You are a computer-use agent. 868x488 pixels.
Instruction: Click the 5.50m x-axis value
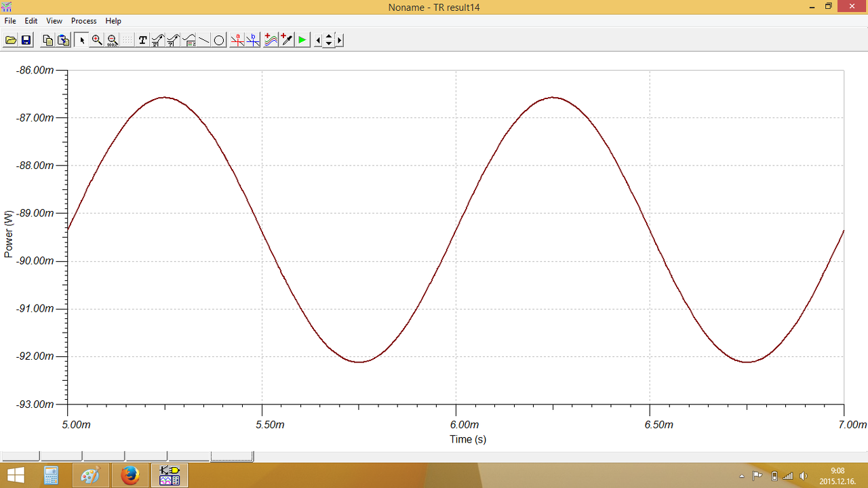pos(270,425)
